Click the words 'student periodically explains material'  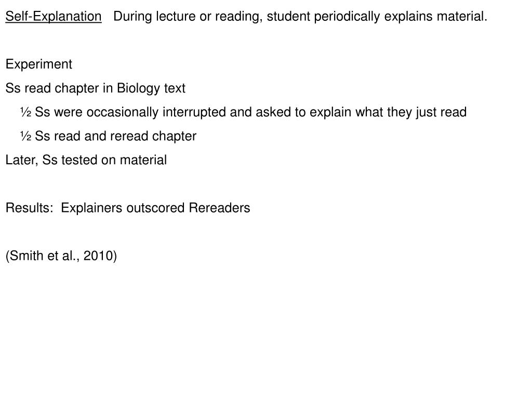377,17
